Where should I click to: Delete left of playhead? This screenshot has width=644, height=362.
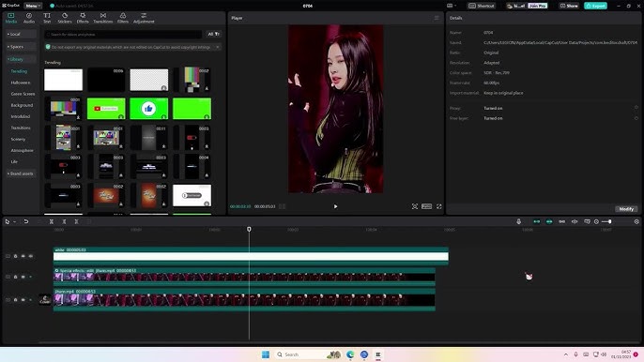click(64, 221)
